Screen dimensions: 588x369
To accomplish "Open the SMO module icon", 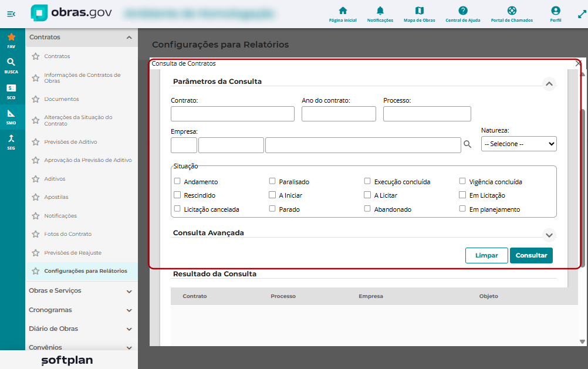I will 11,117.
